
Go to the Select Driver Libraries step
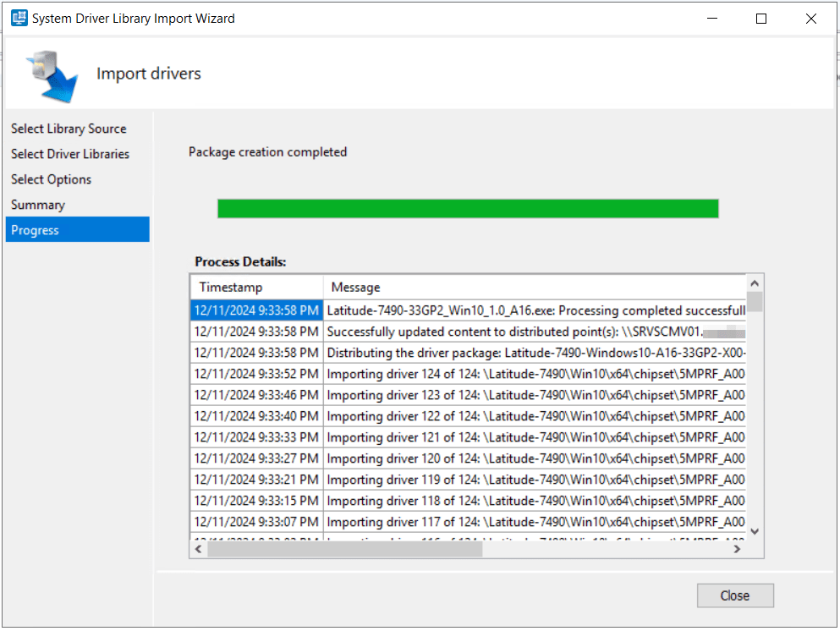point(70,154)
